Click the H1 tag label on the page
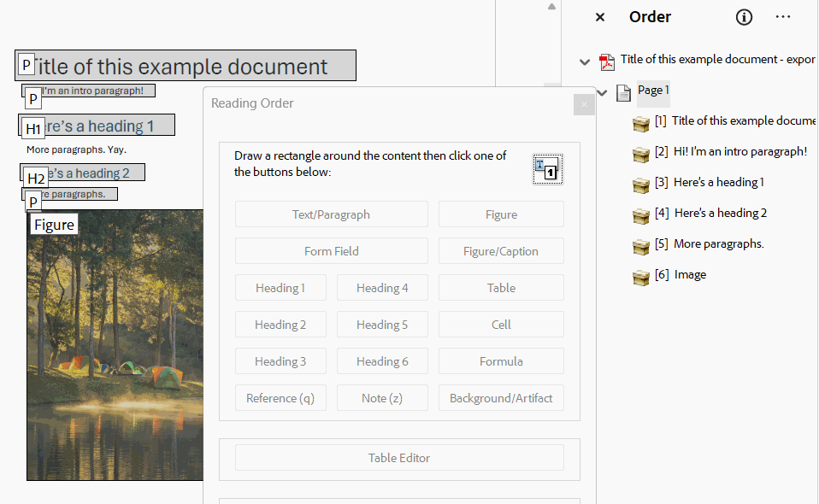The image size is (819, 504). pyautogui.click(x=32, y=129)
